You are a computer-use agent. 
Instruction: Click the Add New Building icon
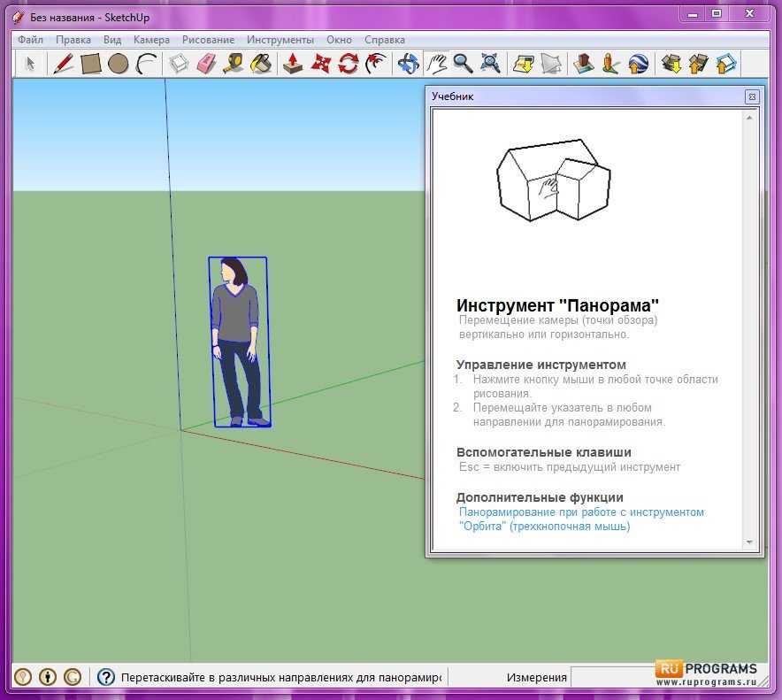(583, 64)
